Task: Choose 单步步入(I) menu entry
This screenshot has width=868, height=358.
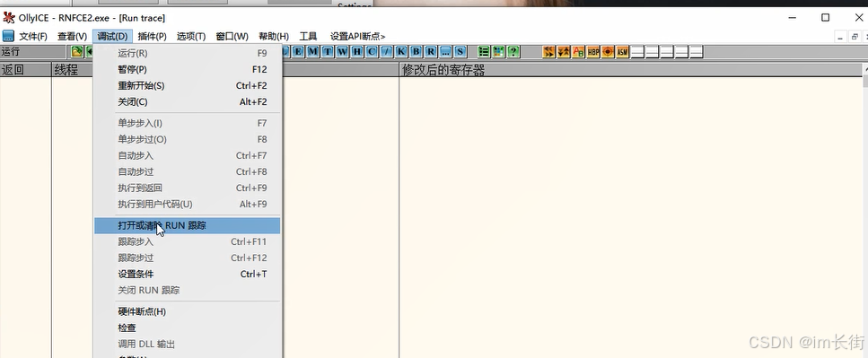Action: 187,124
